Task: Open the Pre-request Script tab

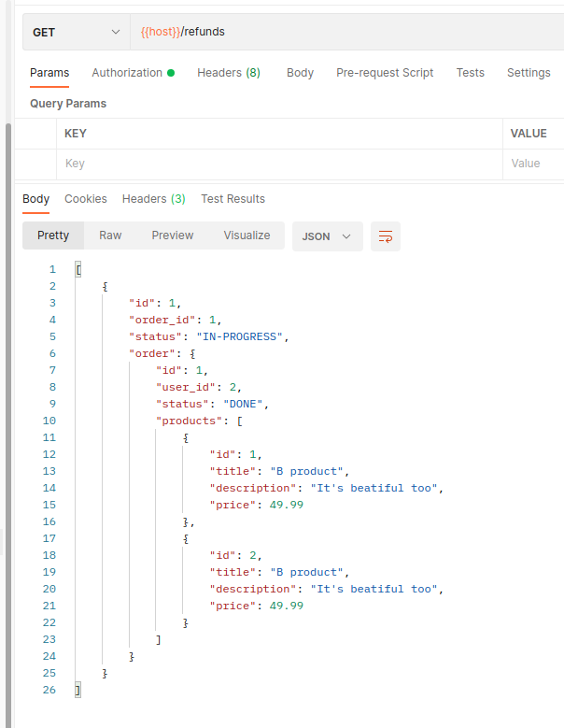Action: (385, 73)
